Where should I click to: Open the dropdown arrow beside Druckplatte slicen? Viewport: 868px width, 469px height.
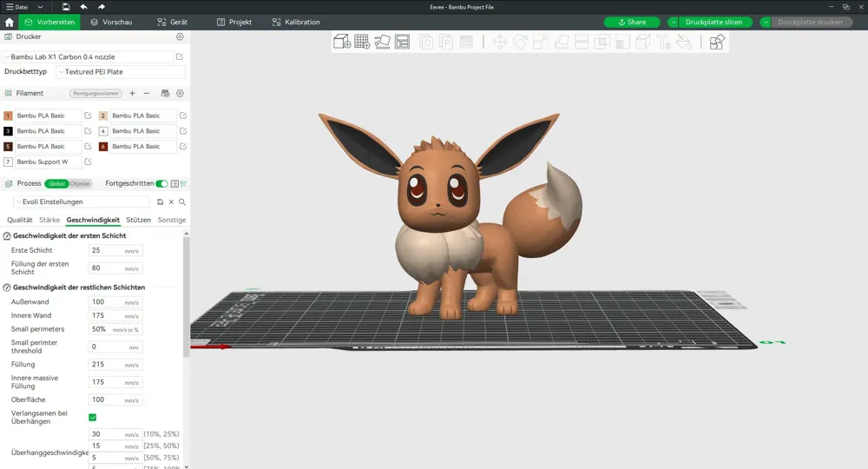coord(674,23)
